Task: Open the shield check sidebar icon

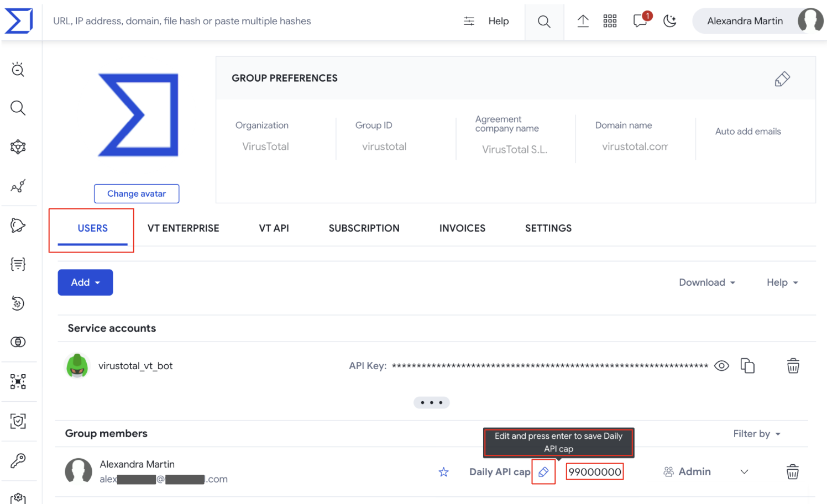Action: tap(18, 421)
